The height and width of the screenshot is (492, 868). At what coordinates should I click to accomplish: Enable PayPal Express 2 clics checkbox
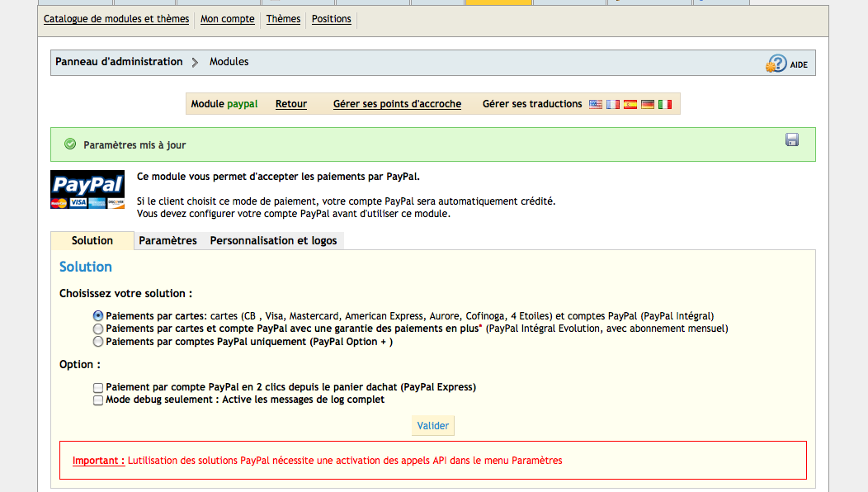(x=98, y=387)
